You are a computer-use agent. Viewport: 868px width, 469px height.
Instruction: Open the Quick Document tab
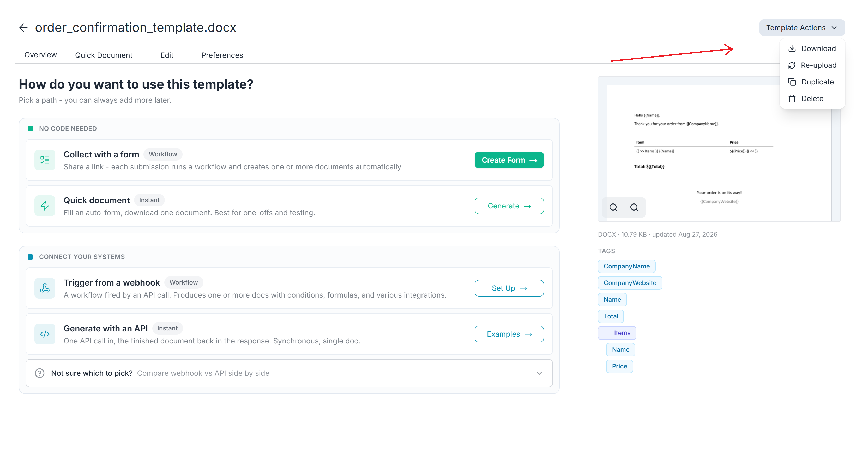104,55
